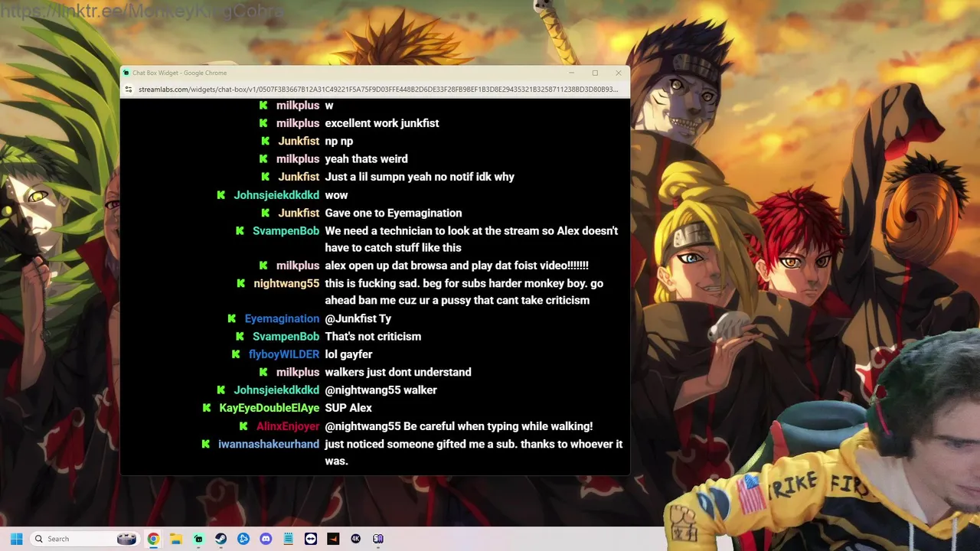The height and width of the screenshot is (551, 980).
Task: Click the message 'lol gayfer'
Action: (x=348, y=354)
